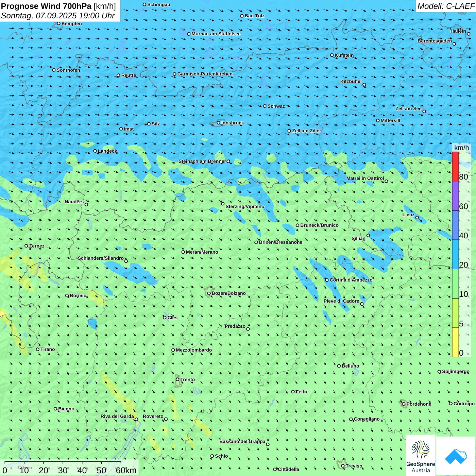Click the title 'Prognose Wind 700hPa'
476x476 pixels.
coord(46,6)
